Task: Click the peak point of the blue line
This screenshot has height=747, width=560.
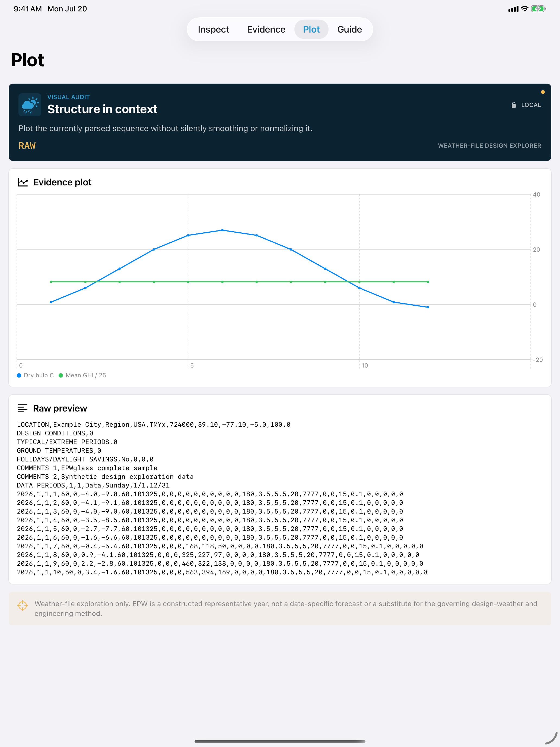Action: [222, 230]
